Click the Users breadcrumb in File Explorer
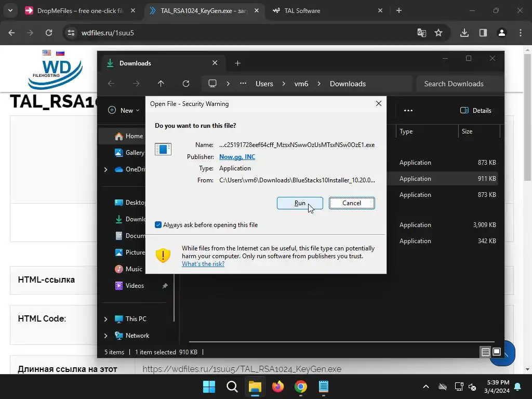 click(264, 84)
